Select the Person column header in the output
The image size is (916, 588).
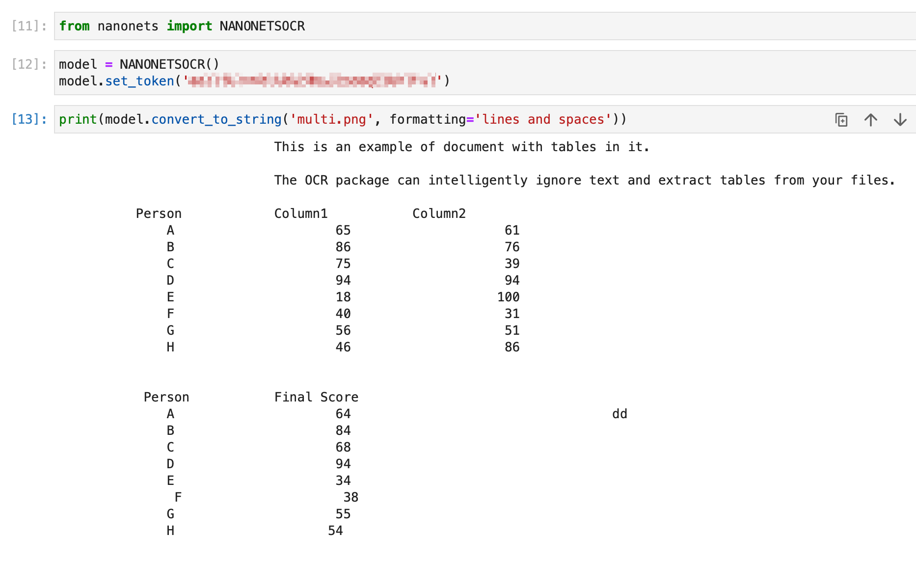tap(159, 213)
